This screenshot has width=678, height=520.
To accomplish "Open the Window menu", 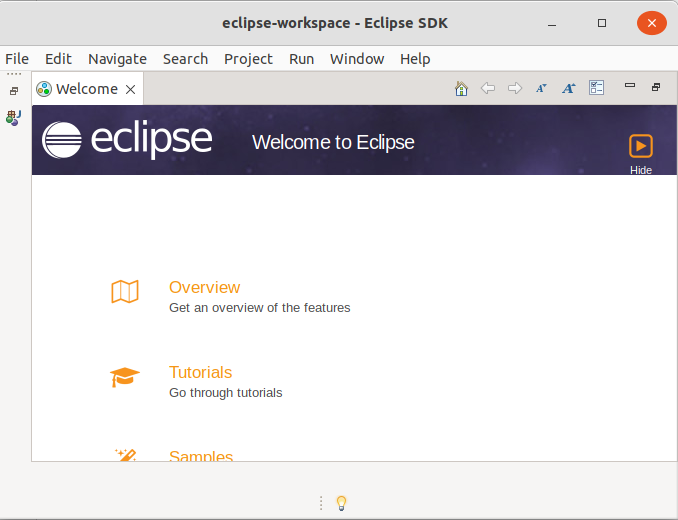I will click(x=357, y=59).
